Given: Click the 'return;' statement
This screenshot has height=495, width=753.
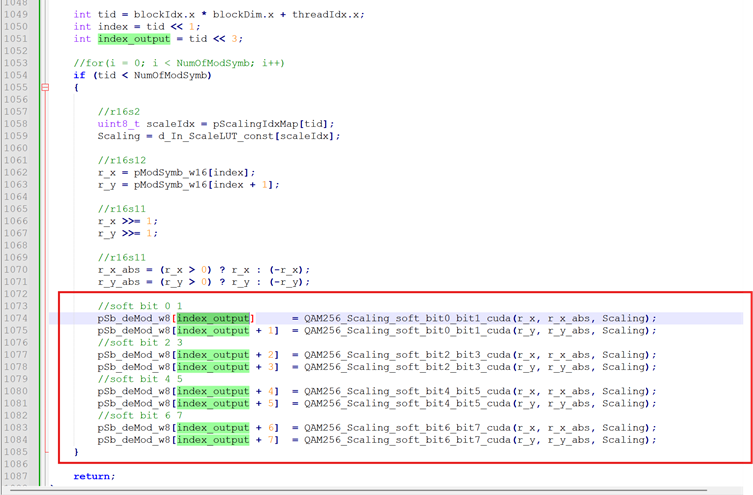Looking at the screenshot, I should pyautogui.click(x=94, y=476).
